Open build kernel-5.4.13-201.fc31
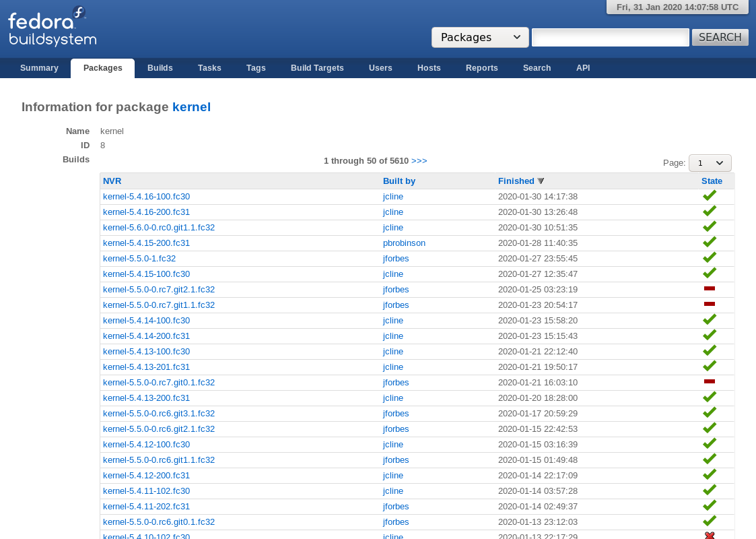 coord(146,367)
